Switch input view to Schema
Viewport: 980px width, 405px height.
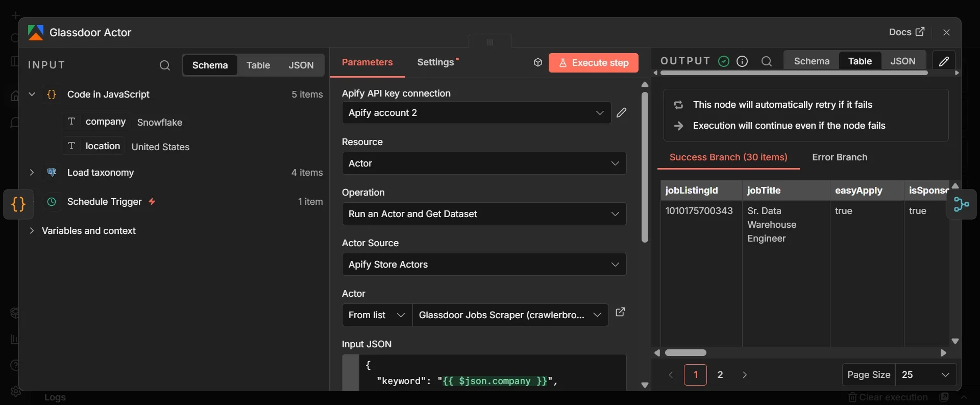210,65
